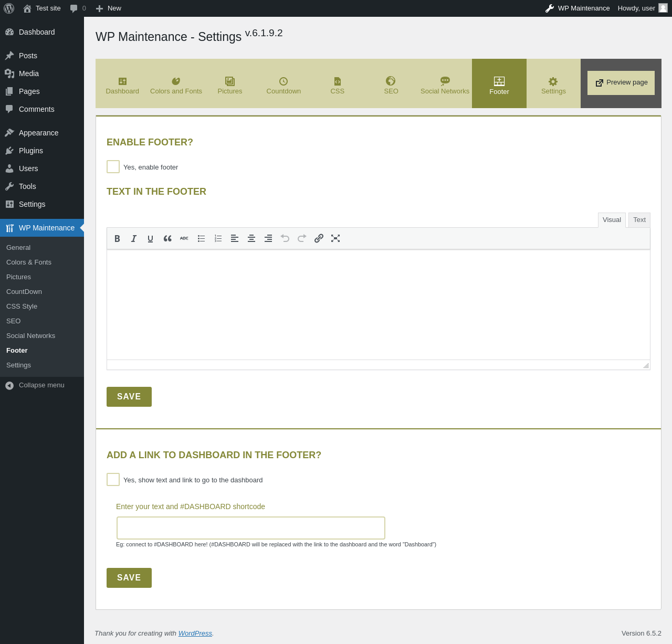Follow the WordPress link in page footer
This screenshot has width=672, height=644.
pos(195,634)
